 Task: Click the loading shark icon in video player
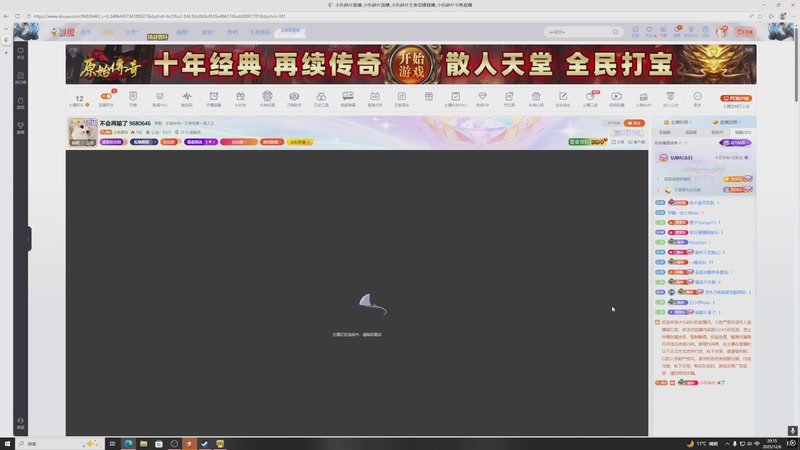(x=372, y=304)
